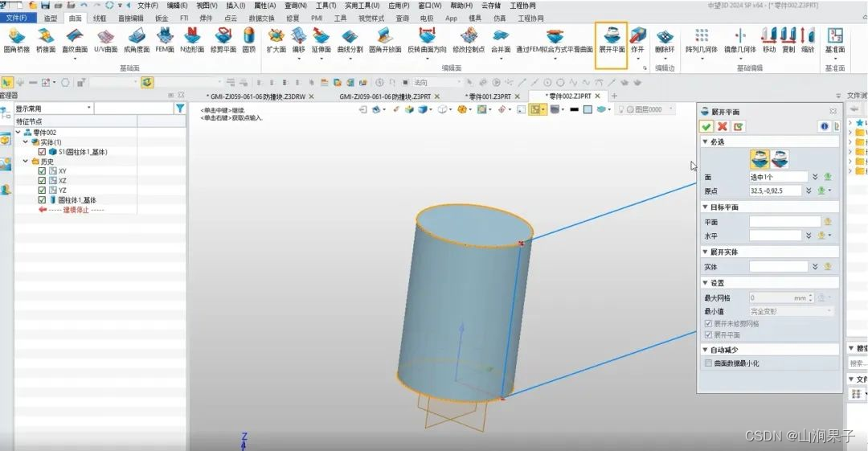Switch to the 零件001.Z3PRT document tab
The width and height of the screenshot is (868, 451).
point(490,96)
